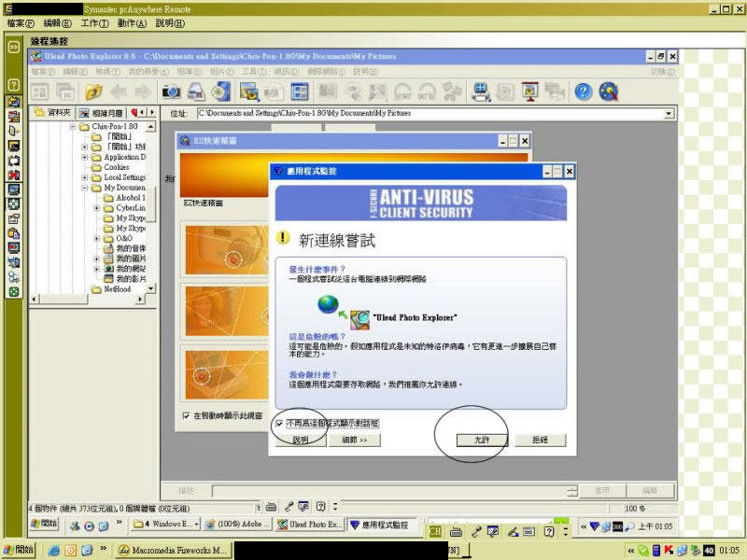
Task: Open the 檔案(F) menu in pcAnywhere
Action: tap(21, 22)
